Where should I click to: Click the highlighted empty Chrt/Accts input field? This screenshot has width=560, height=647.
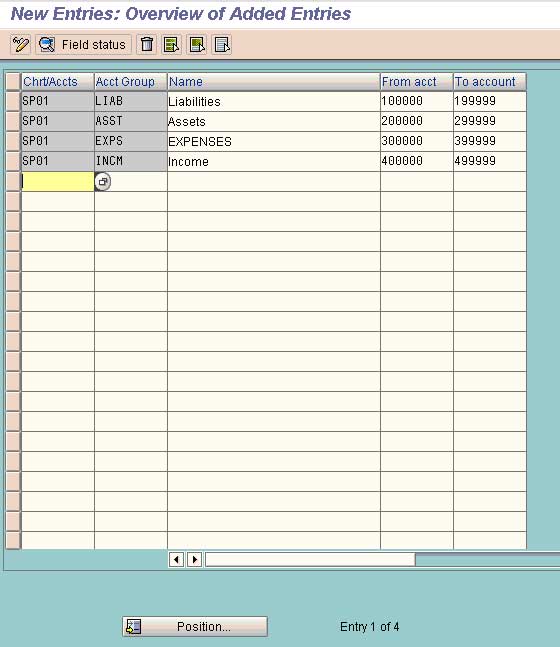pos(58,182)
